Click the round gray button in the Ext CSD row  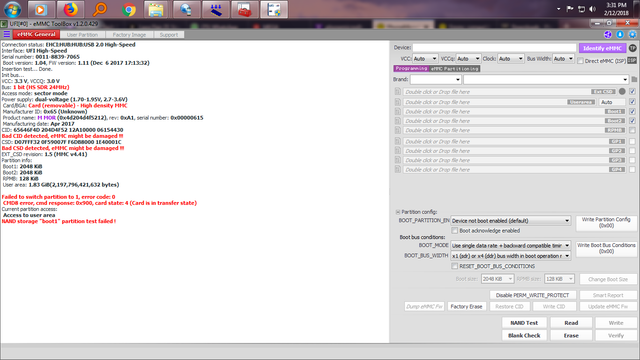pyautogui.click(x=622, y=91)
